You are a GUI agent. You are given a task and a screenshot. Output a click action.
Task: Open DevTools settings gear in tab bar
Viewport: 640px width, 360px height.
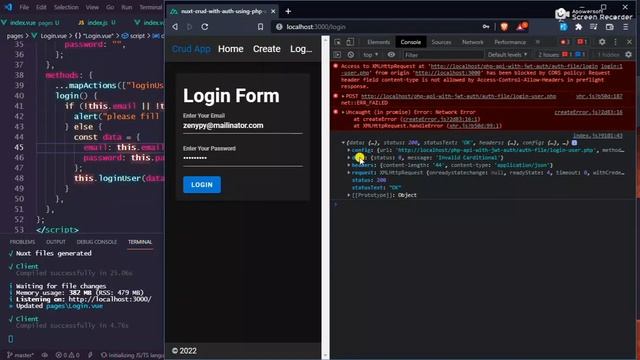602,42
